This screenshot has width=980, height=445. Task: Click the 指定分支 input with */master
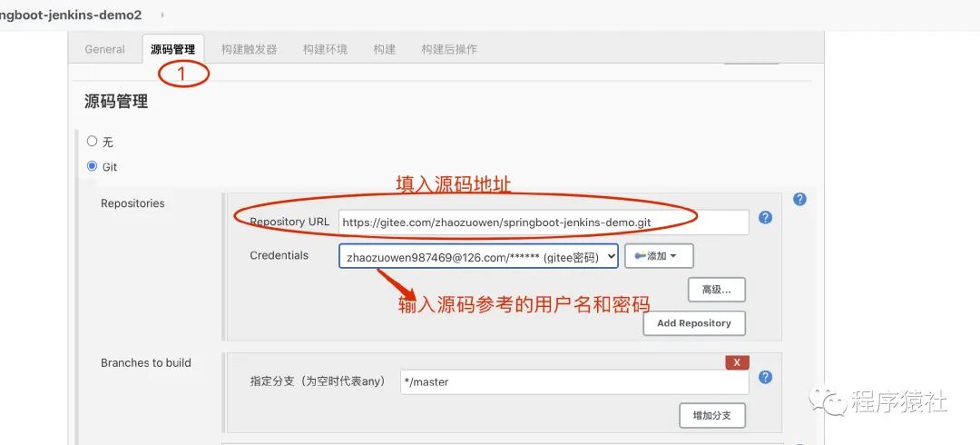[574, 381]
